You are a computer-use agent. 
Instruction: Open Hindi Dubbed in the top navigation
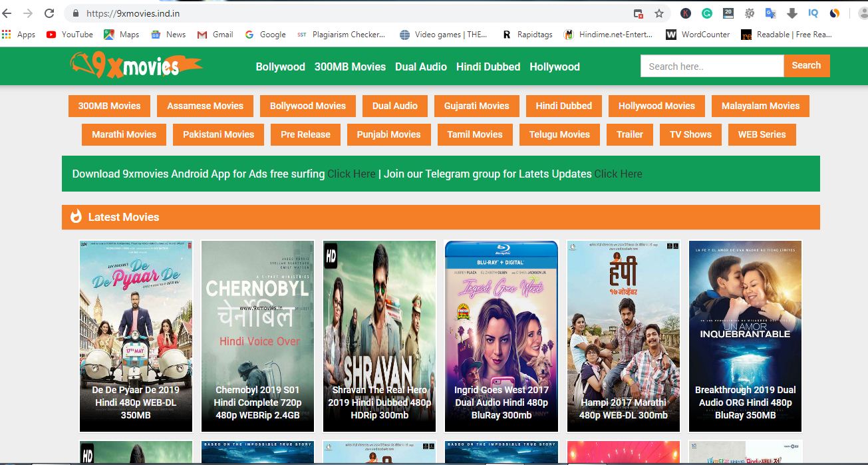click(488, 67)
